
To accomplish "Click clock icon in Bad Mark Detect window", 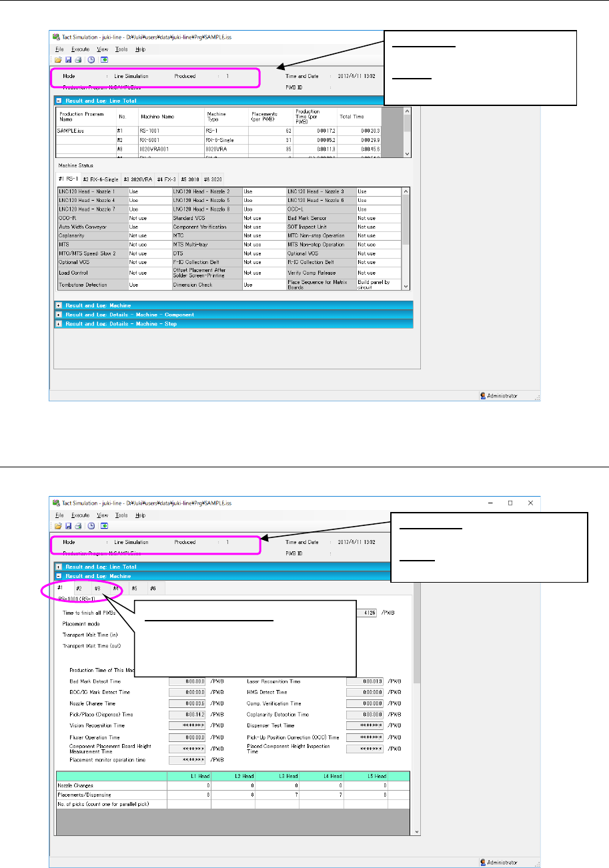I will pyautogui.click(x=90, y=525).
